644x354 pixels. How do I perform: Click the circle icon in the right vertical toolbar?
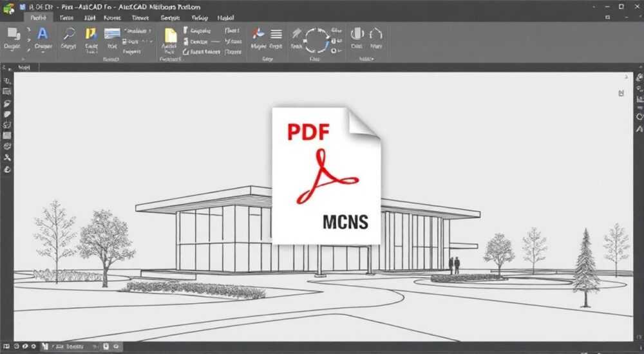pyautogui.click(x=639, y=117)
